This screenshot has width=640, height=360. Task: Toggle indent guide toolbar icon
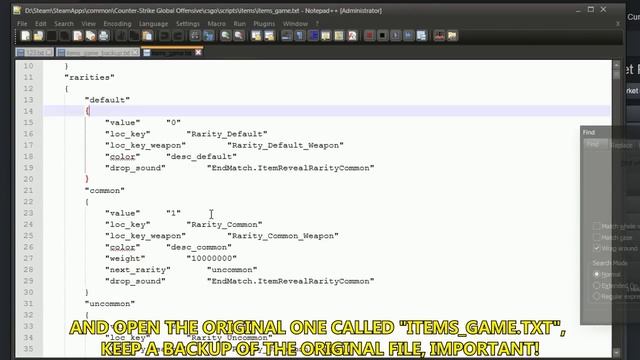(313, 36)
